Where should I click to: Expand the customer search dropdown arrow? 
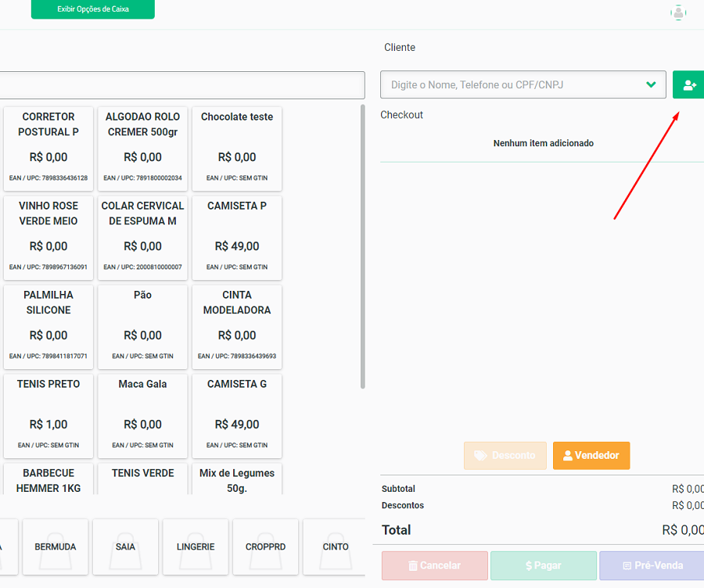coord(651,84)
